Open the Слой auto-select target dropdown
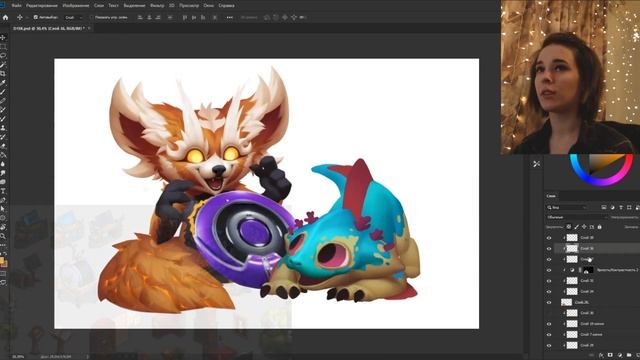 73,18
